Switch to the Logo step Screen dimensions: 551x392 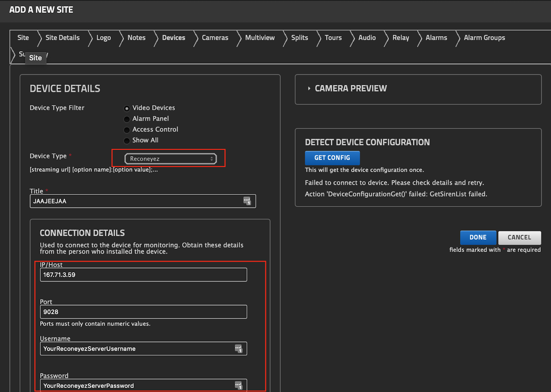pyautogui.click(x=104, y=38)
